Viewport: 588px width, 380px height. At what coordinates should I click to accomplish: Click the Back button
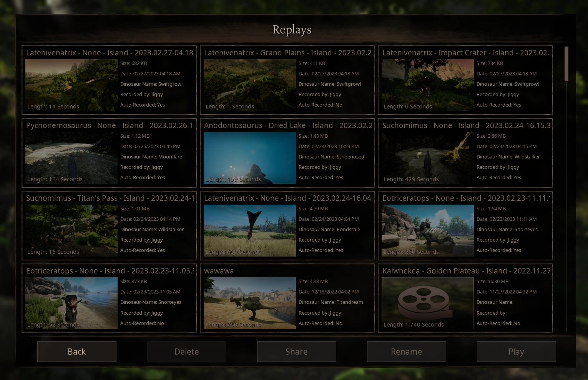(x=77, y=352)
